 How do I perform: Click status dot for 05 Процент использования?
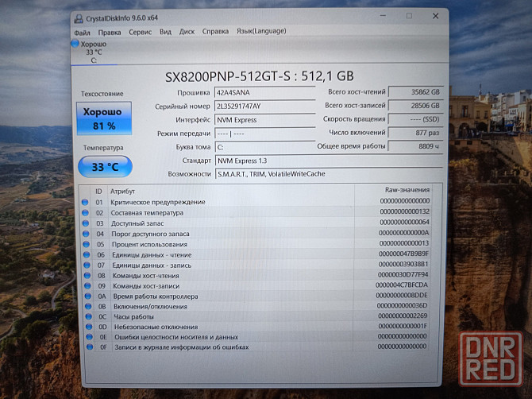pos(87,245)
